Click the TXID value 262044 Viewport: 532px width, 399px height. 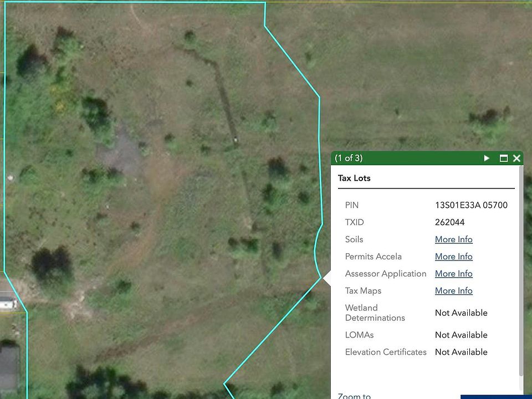point(449,222)
